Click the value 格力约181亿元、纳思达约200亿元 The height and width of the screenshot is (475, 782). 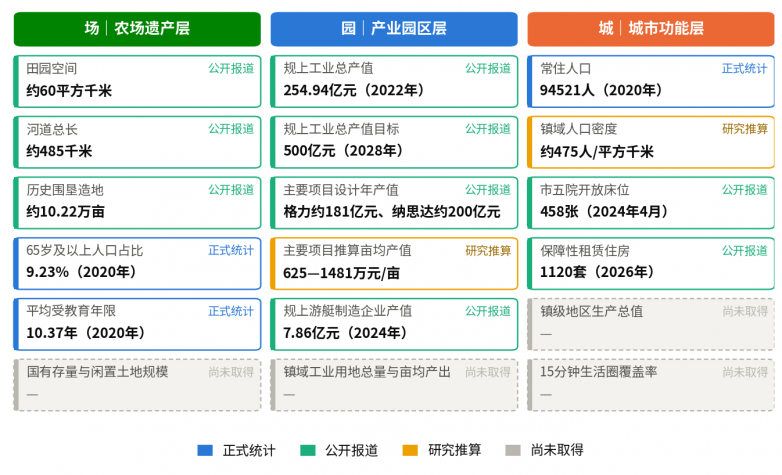391,212
